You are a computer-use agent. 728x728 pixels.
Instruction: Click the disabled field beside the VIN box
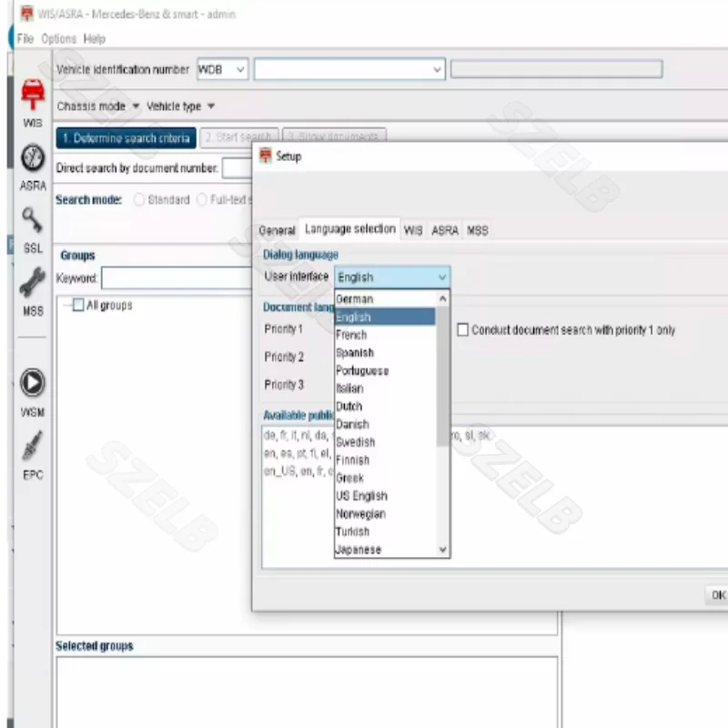(x=556, y=69)
